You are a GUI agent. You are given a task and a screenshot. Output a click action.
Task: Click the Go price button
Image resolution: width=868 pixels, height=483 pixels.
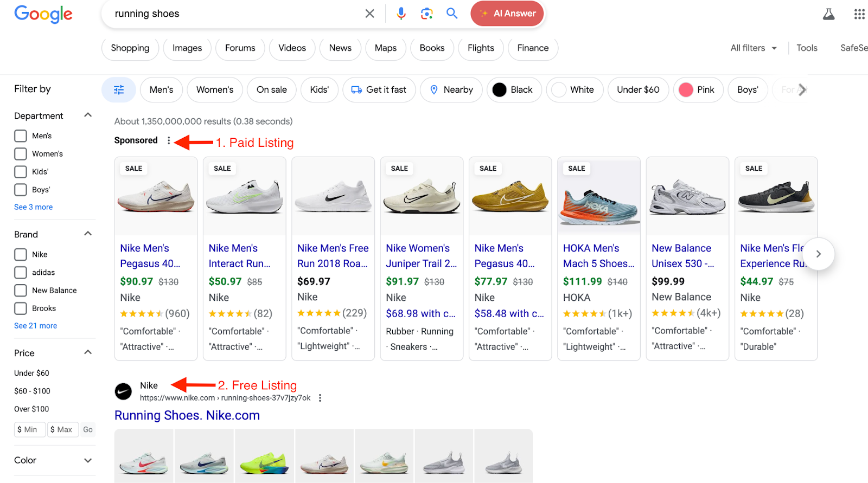coord(88,429)
